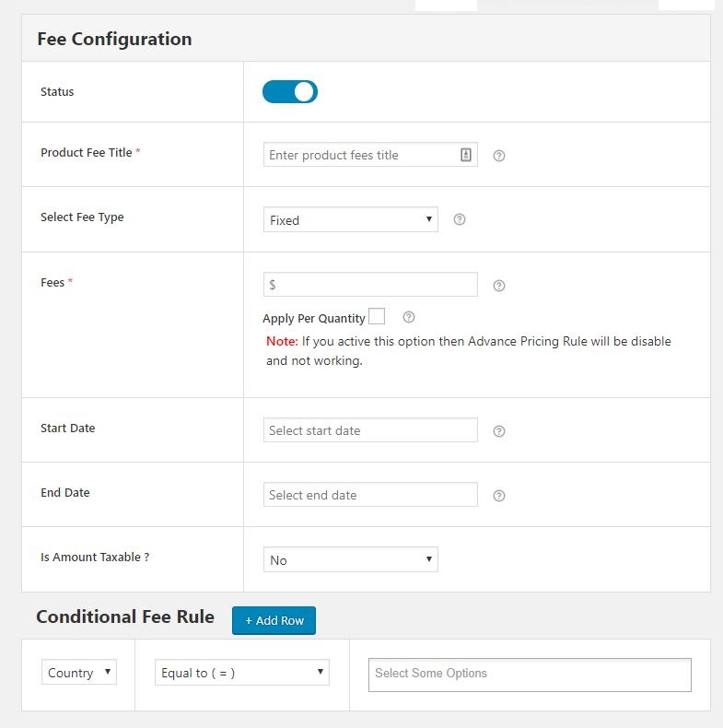Click the + Add Row button
Image resolution: width=723 pixels, height=728 pixels.
[x=274, y=620]
